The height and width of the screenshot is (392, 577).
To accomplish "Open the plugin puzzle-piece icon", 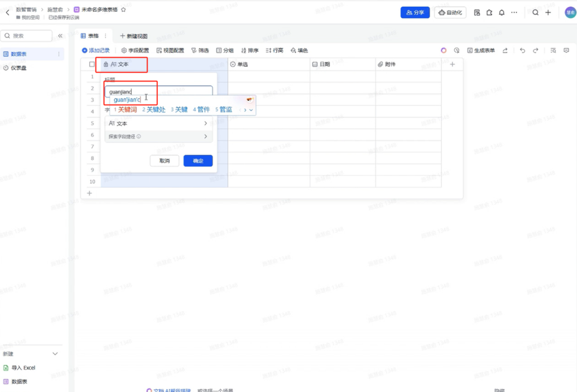I will 490,12.
